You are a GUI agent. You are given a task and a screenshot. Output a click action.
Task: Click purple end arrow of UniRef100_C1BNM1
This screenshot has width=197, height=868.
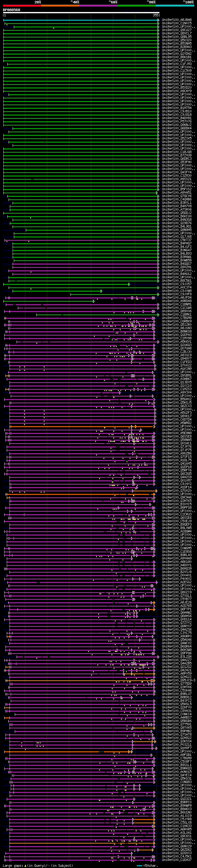[158, 304]
